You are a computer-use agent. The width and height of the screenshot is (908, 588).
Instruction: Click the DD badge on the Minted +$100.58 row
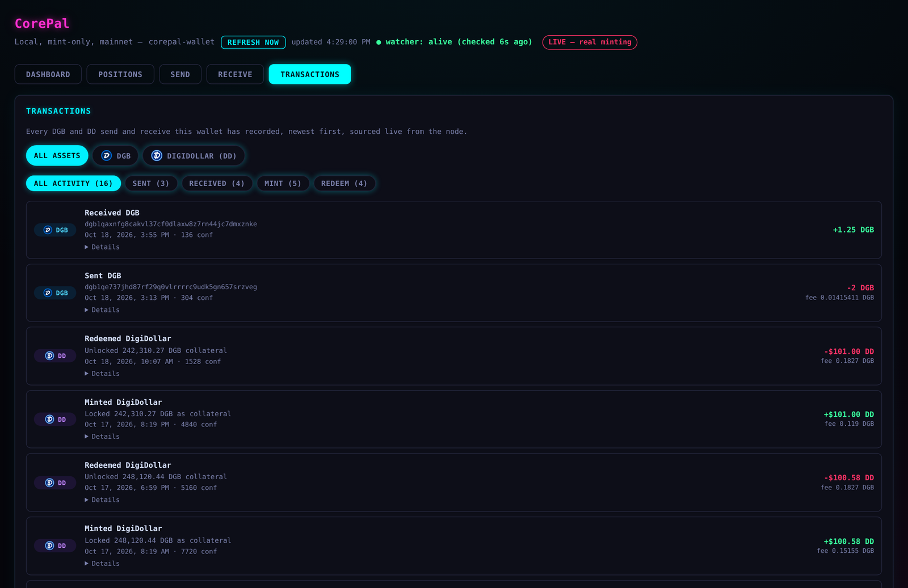[x=55, y=546]
